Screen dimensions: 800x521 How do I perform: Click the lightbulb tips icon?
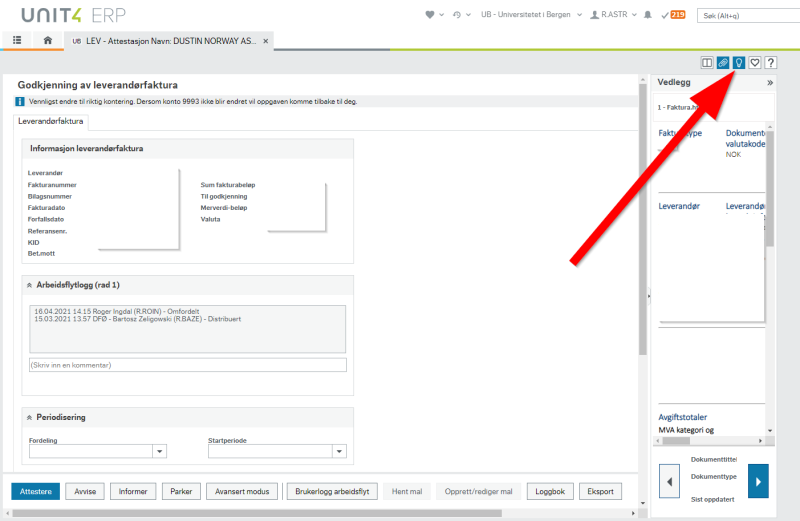click(x=738, y=63)
